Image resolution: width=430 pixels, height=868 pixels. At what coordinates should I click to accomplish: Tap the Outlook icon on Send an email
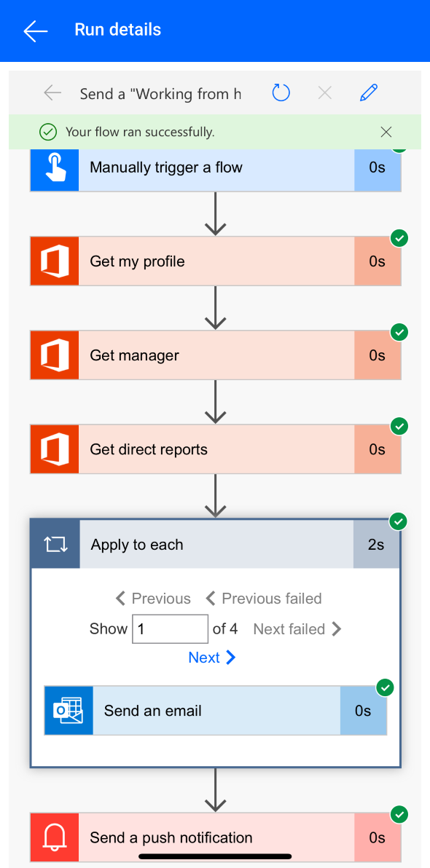[x=68, y=710]
